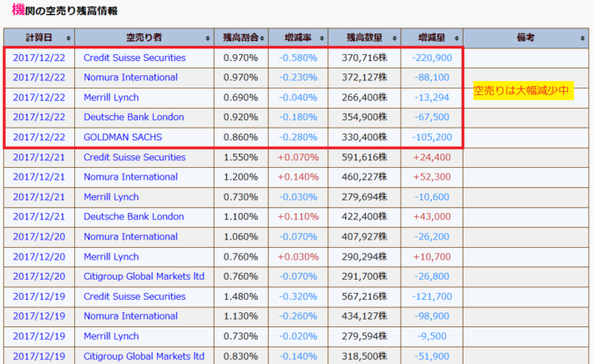Select the +24,400 change cell
This screenshot has height=364, width=593.
click(432, 157)
